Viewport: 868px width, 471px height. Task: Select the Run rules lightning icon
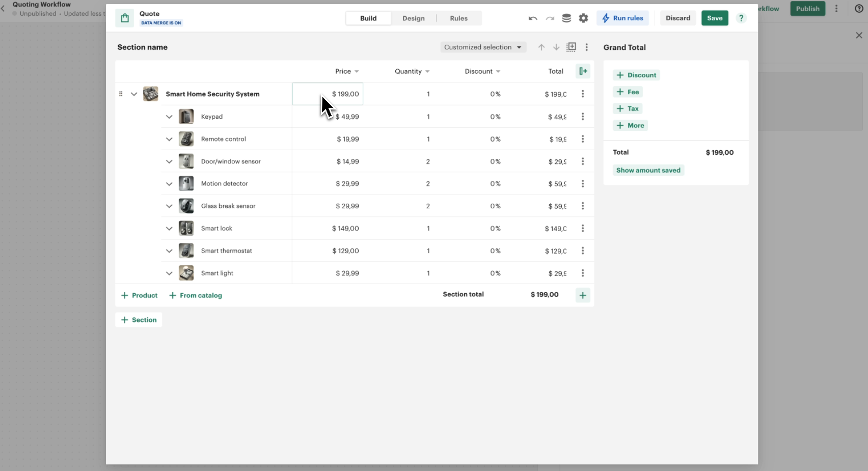coord(606,18)
